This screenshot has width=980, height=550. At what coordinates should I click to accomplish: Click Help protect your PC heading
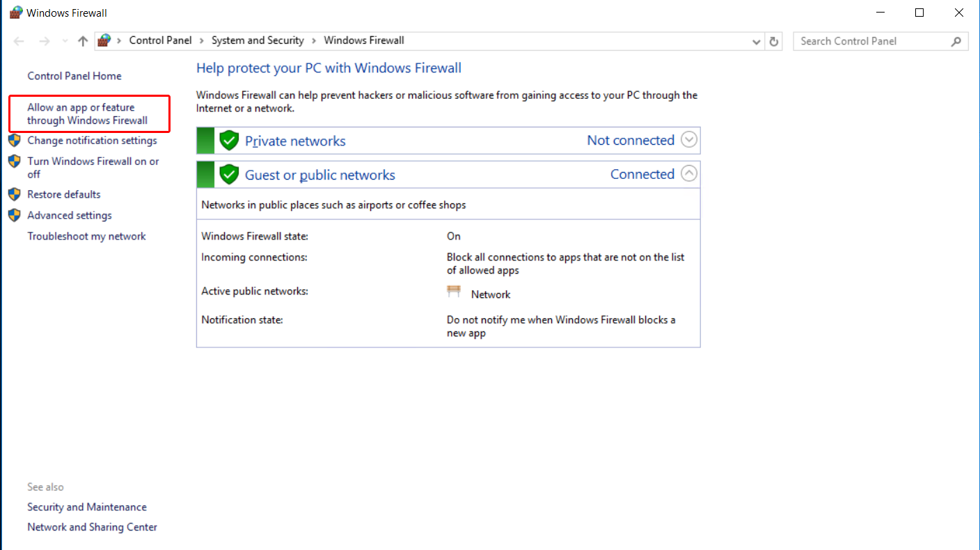[x=329, y=68]
